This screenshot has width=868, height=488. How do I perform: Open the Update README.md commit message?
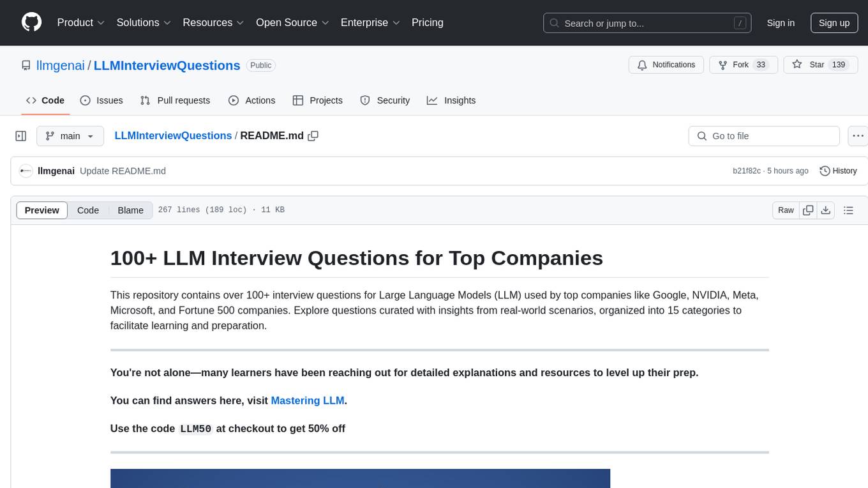pos(123,171)
